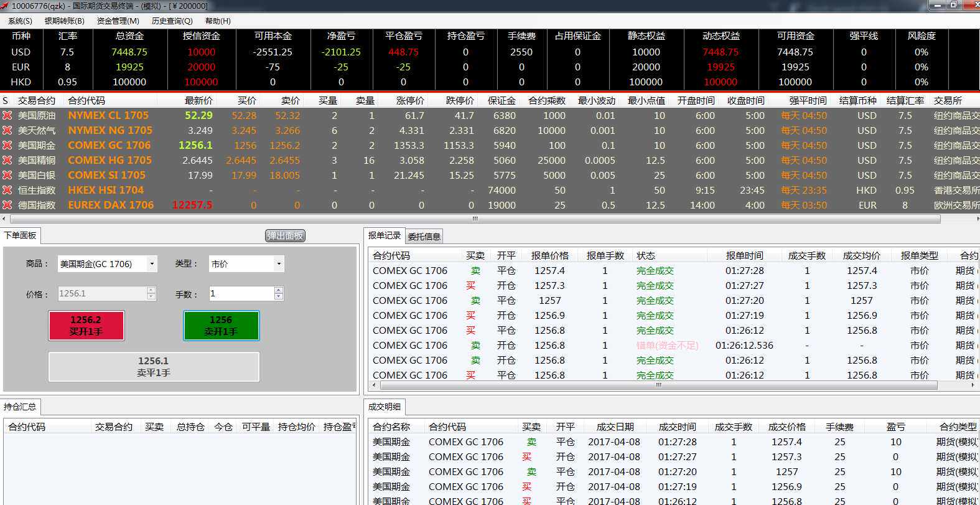Remove 美国白银 row via red X icon
This screenshot has width=980, height=505.
click(7, 175)
